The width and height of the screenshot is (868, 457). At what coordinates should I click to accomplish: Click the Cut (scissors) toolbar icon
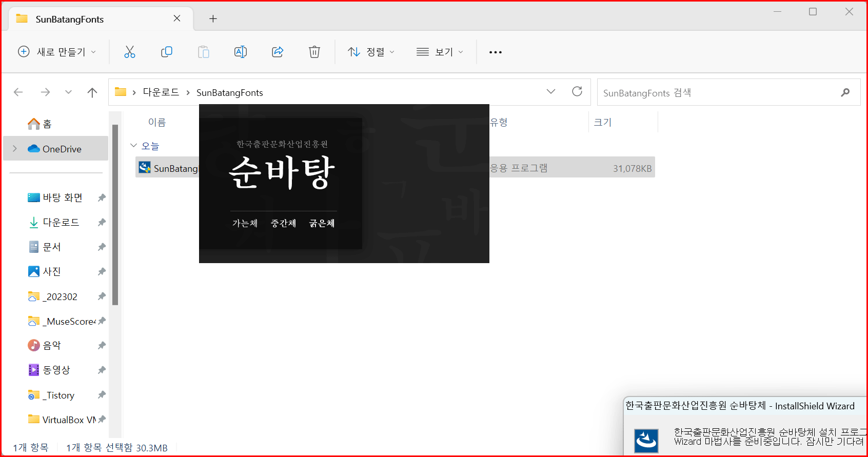[x=130, y=52]
